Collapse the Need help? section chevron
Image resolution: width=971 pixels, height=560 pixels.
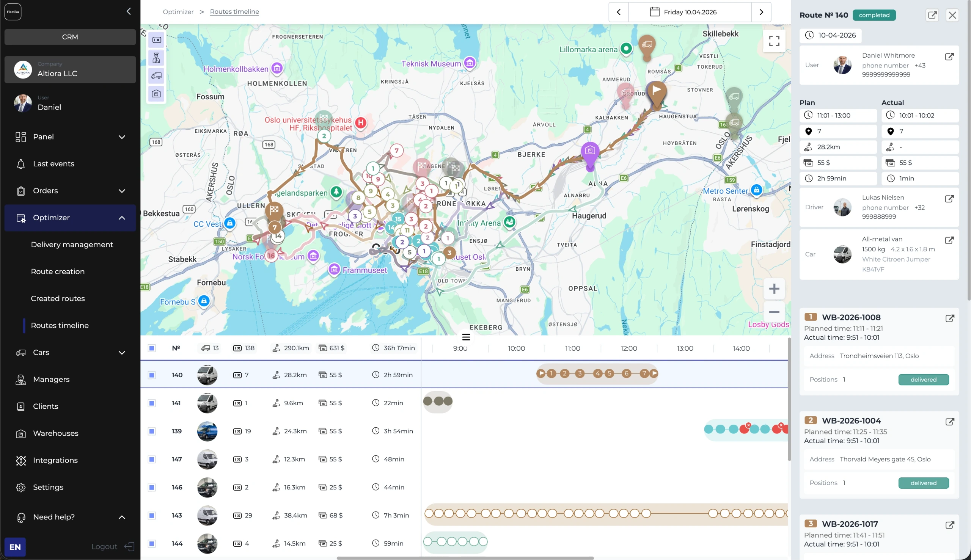pyautogui.click(x=122, y=517)
